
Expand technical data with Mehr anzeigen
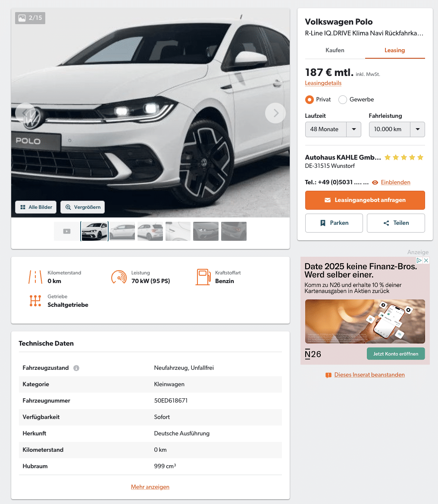point(150,487)
